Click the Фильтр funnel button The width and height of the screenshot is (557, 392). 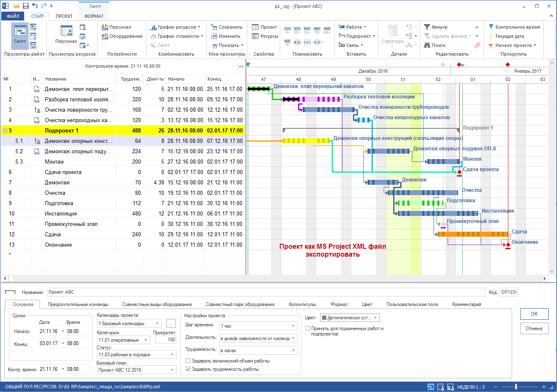point(436,27)
